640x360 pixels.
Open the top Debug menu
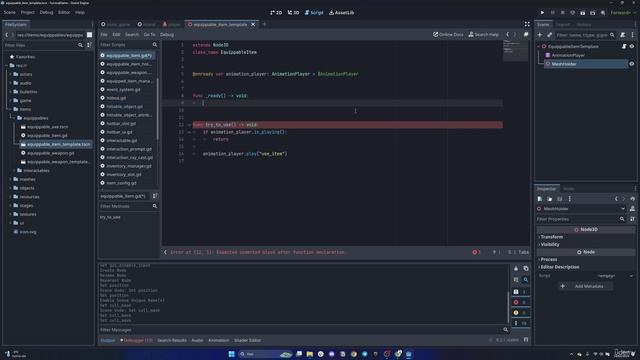(x=46, y=13)
